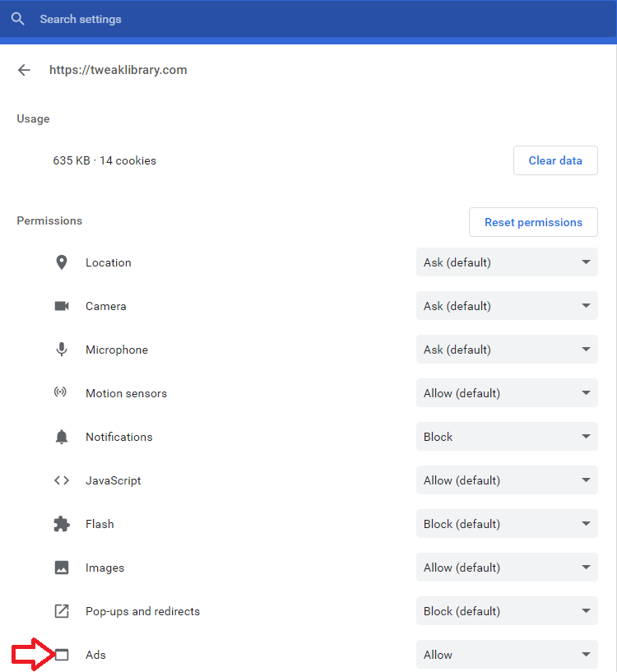Click the Notifications bell icon
This screenshot has width=617, height=672.
(62, 436)
